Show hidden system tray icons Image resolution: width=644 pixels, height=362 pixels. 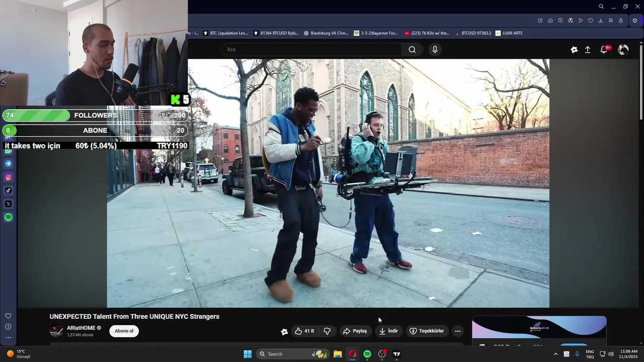[555, 354]
